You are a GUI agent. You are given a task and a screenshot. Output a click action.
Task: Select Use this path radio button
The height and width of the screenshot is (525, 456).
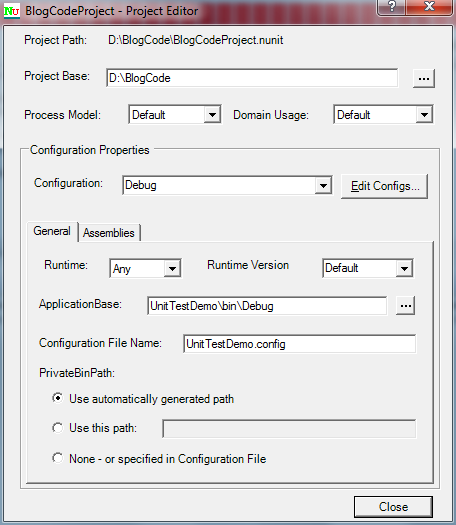point(58,428)
